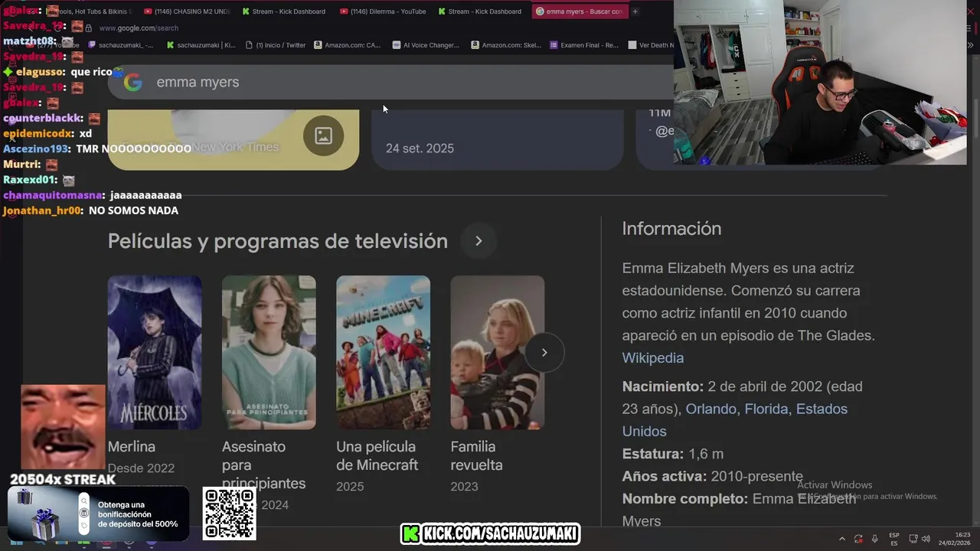Open the Kick Dashboard tab between CHASING and Dilemma tabs
The height and width of the screenshot is (551, 980).
coord(284,11)
